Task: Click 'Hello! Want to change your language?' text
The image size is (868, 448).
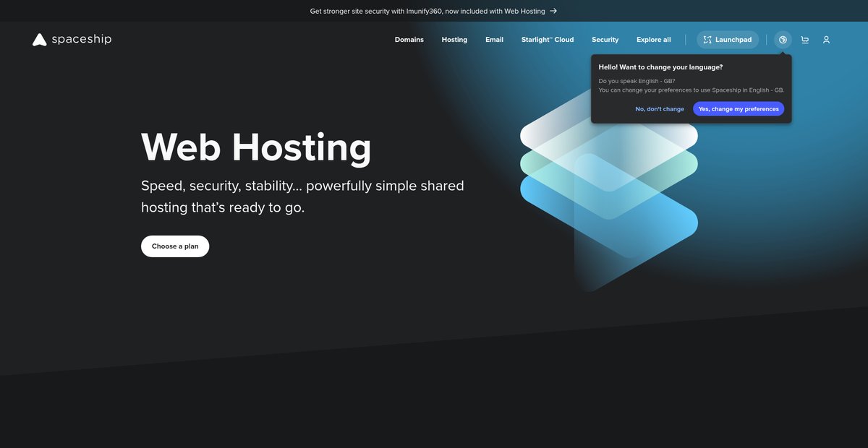Action: [660, 67]
